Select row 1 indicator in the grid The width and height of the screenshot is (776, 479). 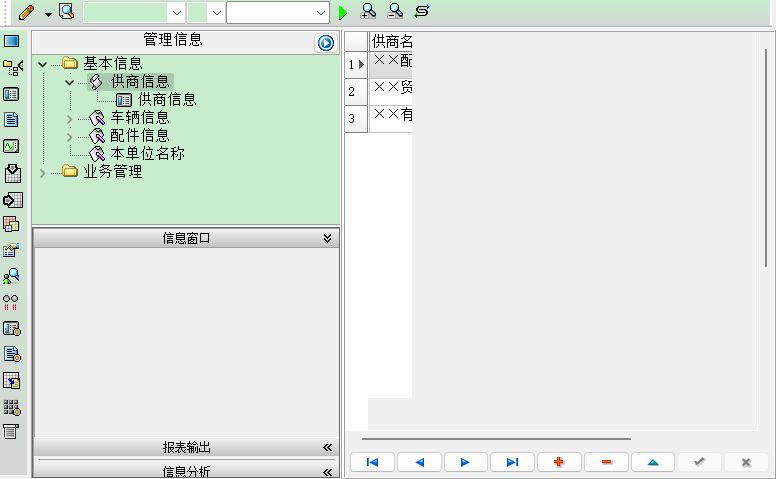(x=356, y=64)
